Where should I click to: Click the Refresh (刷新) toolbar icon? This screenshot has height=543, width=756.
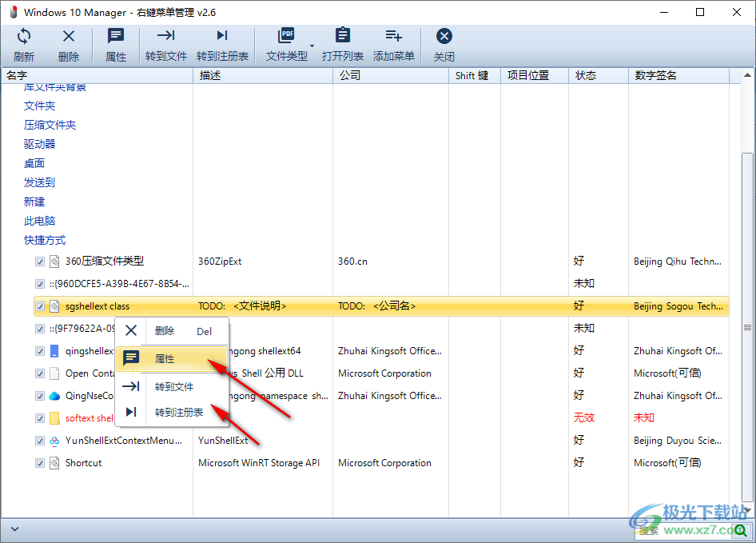pos(24,45)
